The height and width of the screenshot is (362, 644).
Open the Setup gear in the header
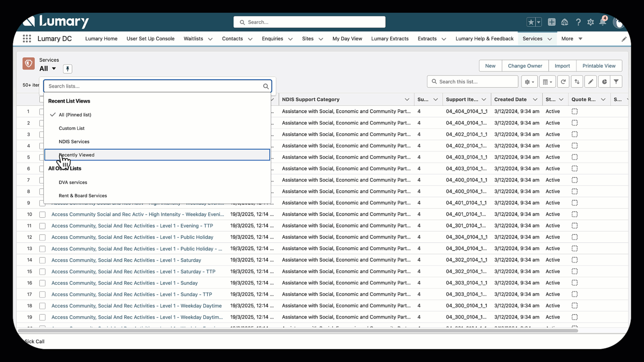coord(590,22)
